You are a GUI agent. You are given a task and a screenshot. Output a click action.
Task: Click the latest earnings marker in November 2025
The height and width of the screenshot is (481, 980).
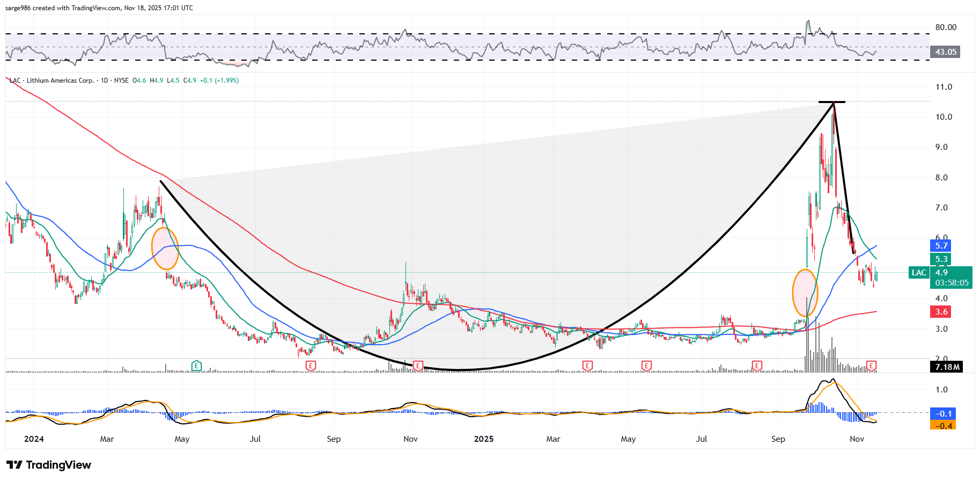tap(872, 366)
